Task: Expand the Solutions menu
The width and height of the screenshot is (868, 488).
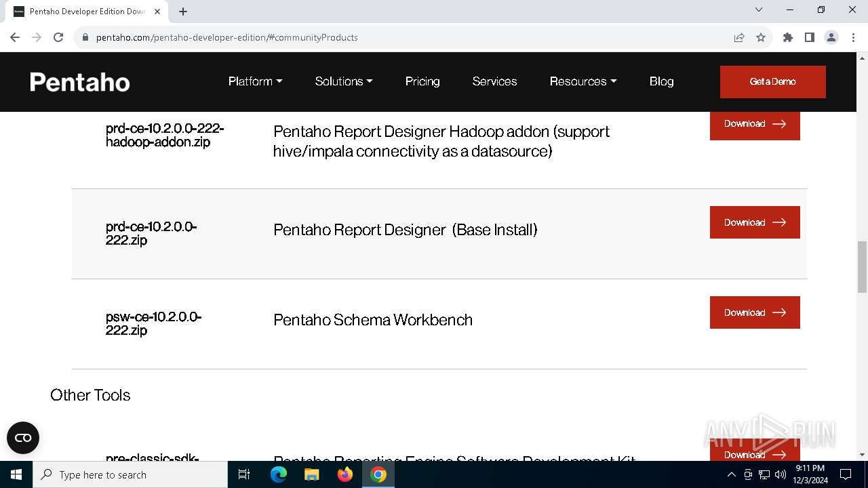Action: (344, 81)
